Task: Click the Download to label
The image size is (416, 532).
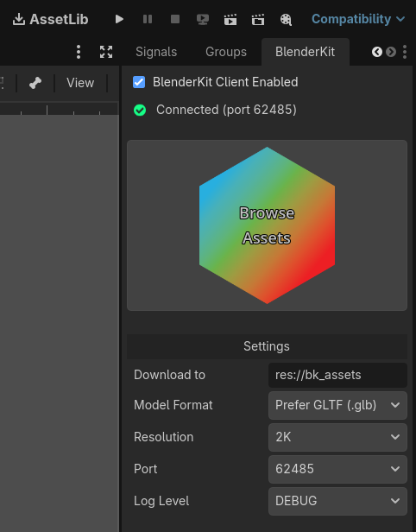Action: pos(169,375)
